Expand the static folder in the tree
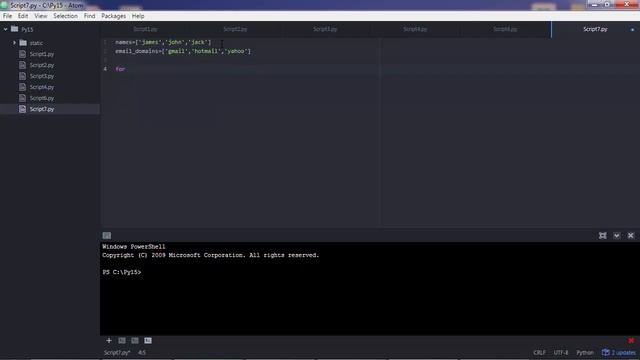Image resolution: width=640 pixels, height=360 pixels. click(14, 43)
